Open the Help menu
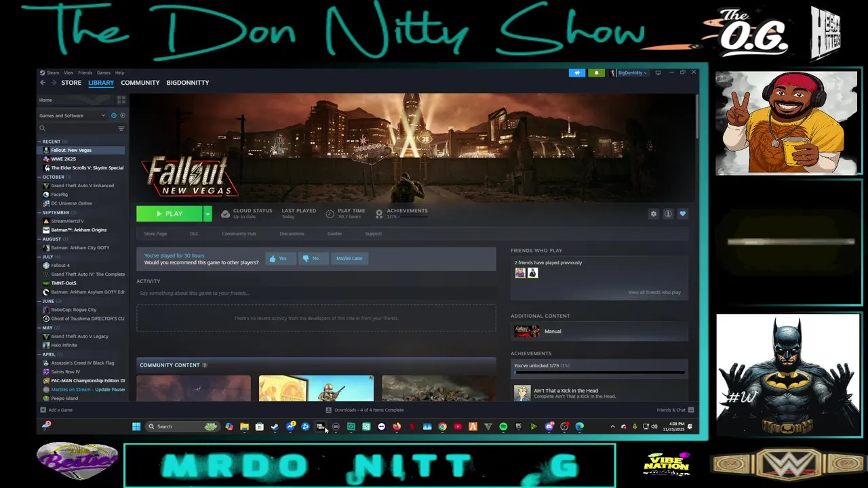 pos(119,73)
